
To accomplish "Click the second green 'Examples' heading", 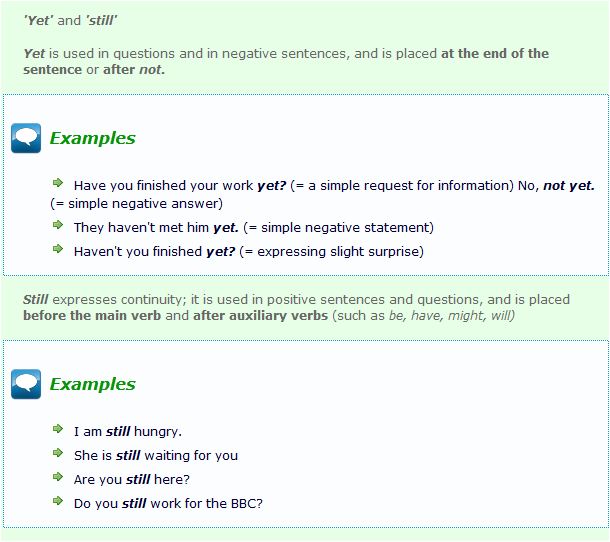I will 92,384.
